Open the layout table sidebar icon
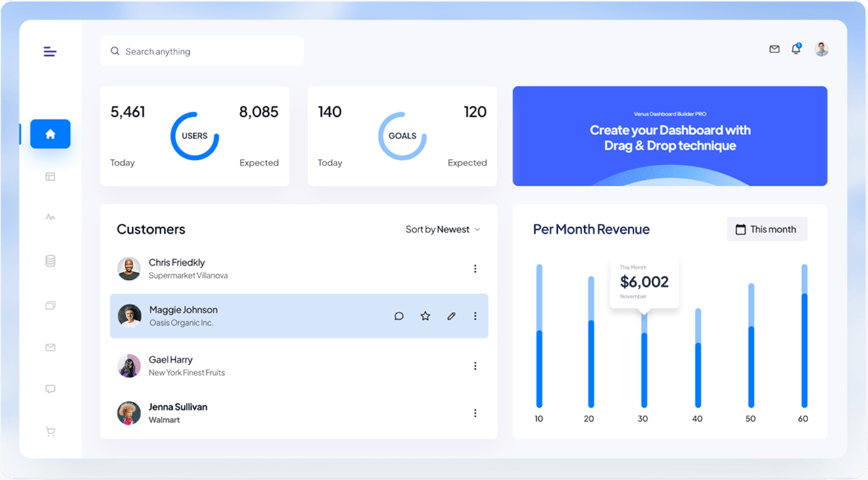The width and height of the screenshot is (868, 480). pyautogui.click(x=51, y=177)
